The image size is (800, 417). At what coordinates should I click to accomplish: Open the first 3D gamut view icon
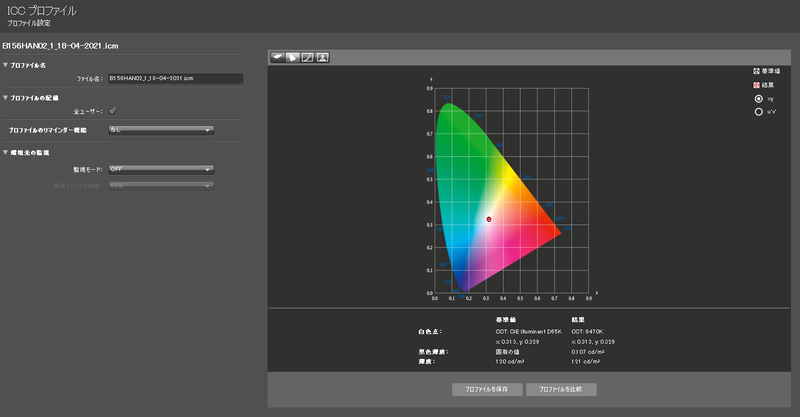[x=278, y=57]
